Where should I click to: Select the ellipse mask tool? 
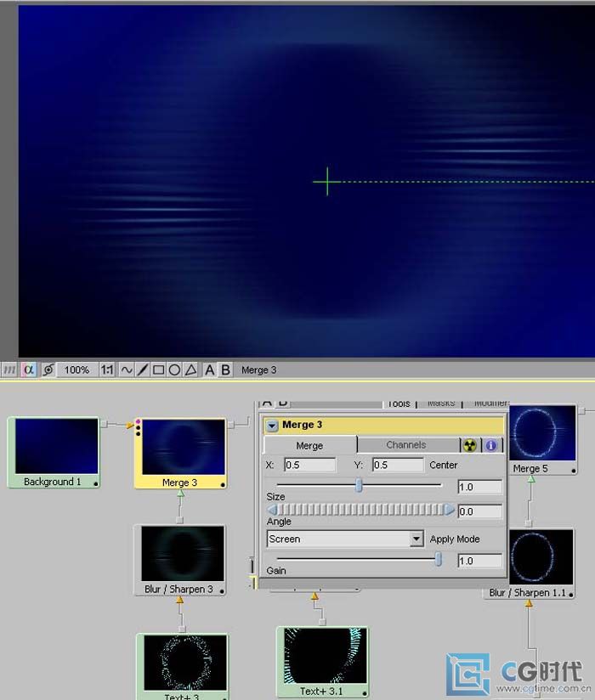click(174, 370)
